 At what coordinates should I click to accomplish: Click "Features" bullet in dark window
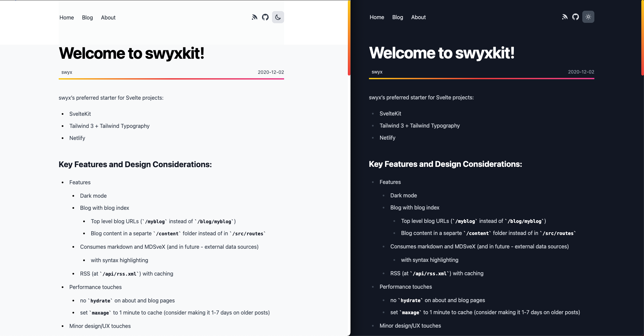(390, 182)
